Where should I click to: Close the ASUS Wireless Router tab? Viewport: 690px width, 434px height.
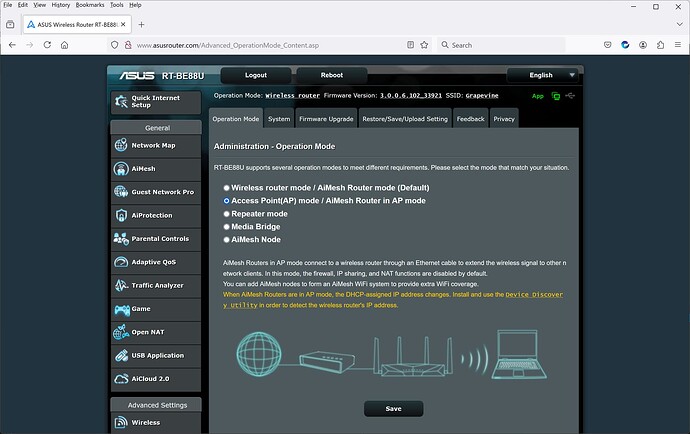click(123, 25)
